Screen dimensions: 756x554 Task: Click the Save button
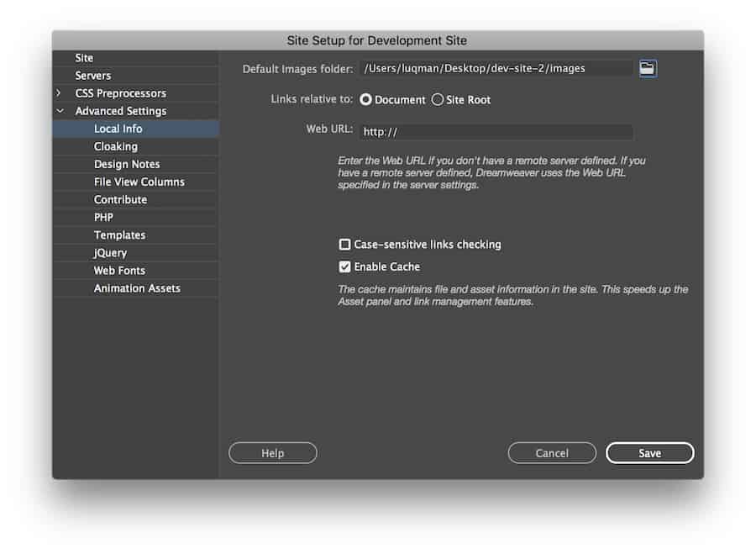click(649, 452)
